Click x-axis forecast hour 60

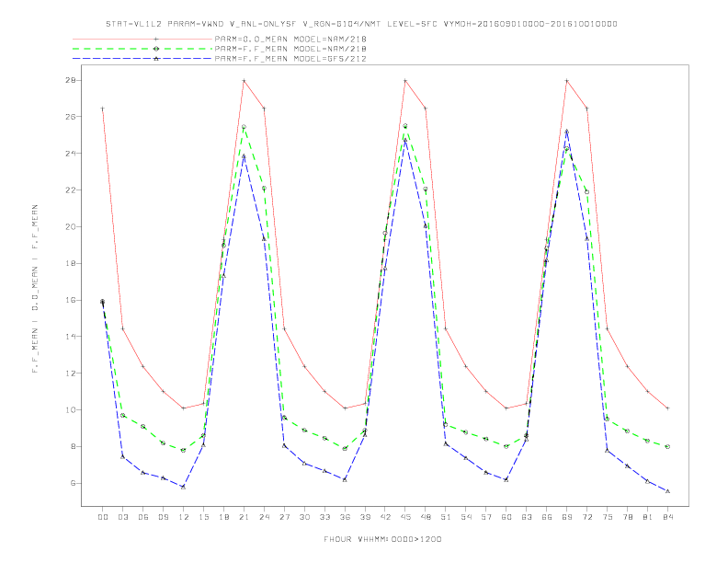coord(506,517)
